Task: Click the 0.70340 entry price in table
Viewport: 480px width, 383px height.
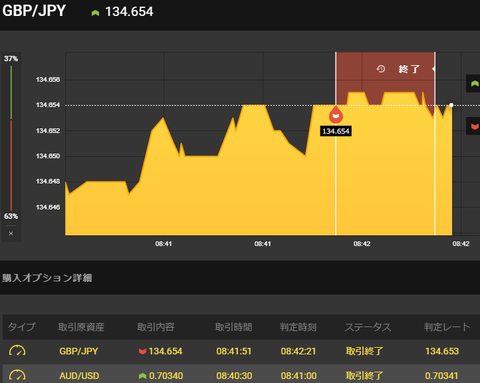Action: point(166,376)
